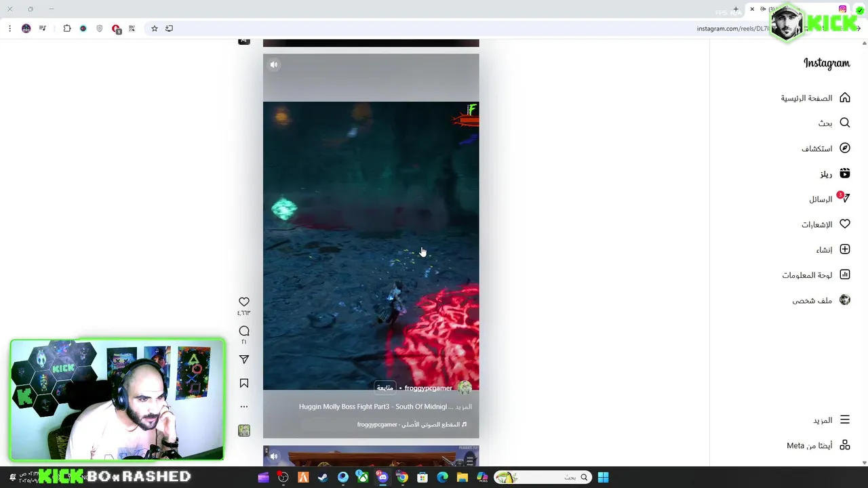Open the Dashboard (لوحة المعلومات) icon

click(845, 274)
